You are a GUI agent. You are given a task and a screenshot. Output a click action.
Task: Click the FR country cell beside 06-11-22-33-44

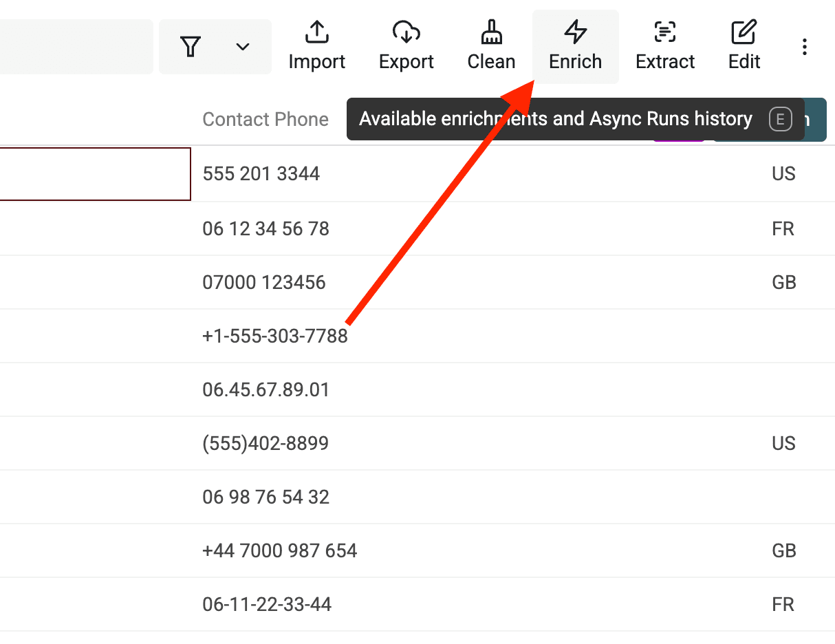[x=783, y=604]
